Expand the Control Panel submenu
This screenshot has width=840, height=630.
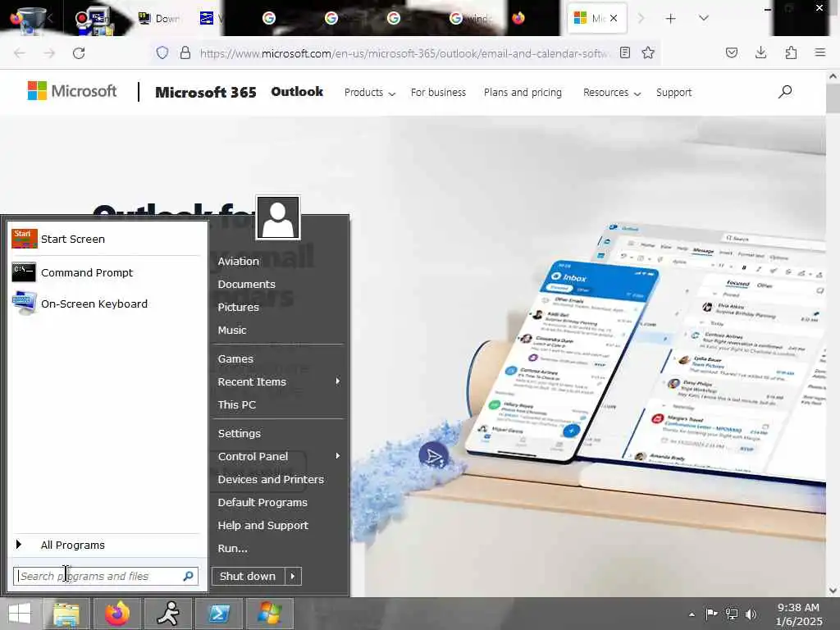[279, 456]
